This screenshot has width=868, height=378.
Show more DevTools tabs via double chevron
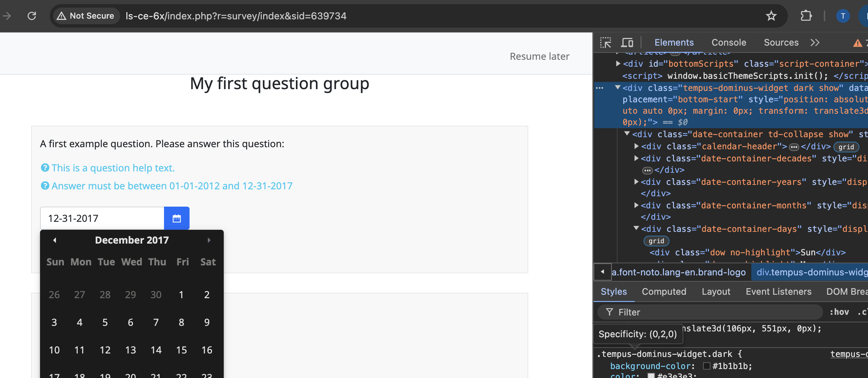point(815,42)
